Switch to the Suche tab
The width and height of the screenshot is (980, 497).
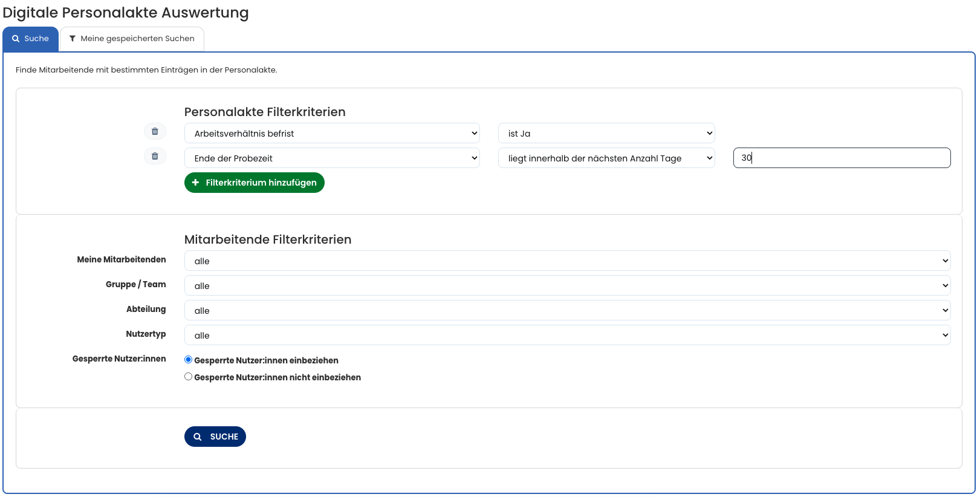[31, 39]
